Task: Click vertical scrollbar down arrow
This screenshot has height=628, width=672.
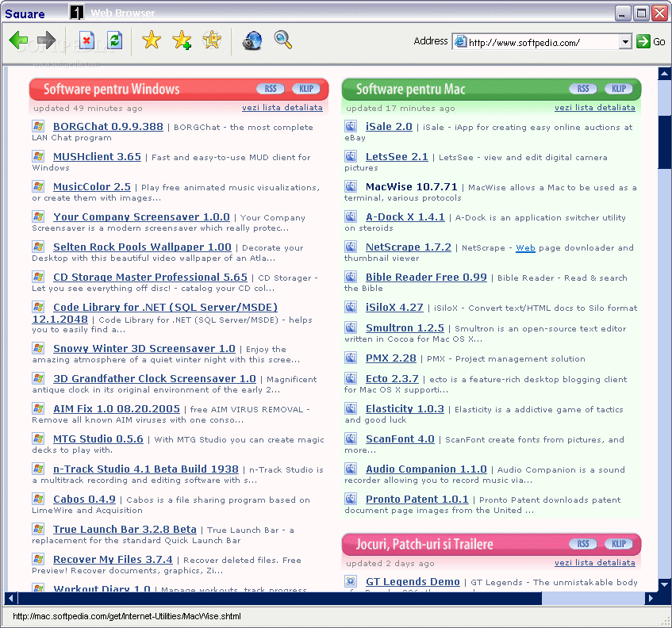Action: (x=664, y=584)
